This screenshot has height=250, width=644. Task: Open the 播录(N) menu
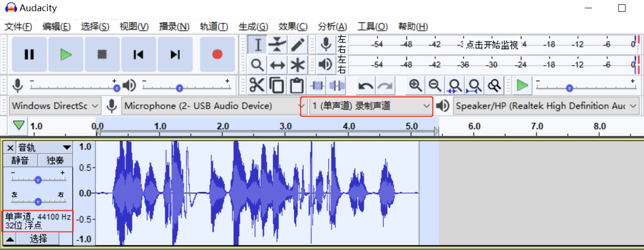[174, 26]
